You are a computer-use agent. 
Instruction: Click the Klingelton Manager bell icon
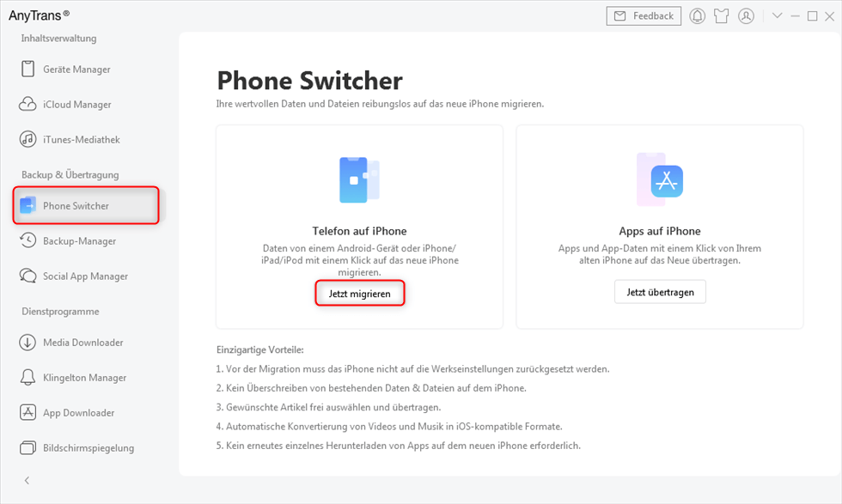pyautogui.click(x=27, y=378)
